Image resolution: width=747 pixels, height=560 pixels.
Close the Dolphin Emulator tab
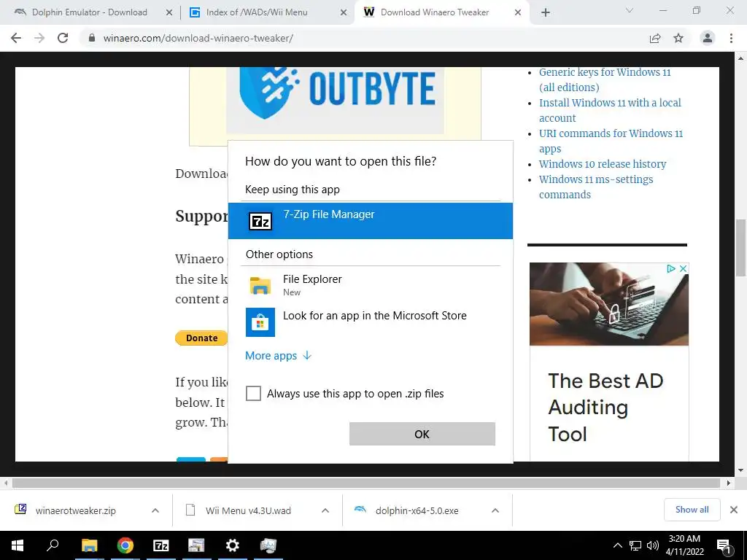(x=169, y=13)
